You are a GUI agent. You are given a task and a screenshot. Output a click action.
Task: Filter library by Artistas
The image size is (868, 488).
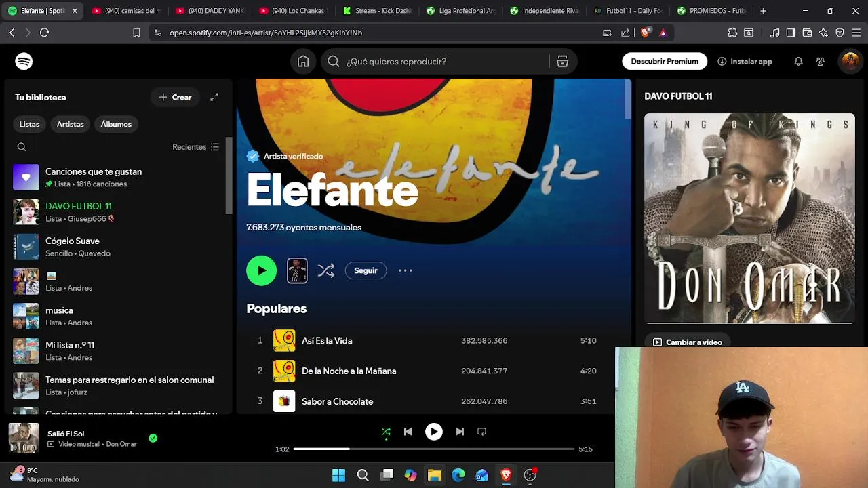point(71,124)
